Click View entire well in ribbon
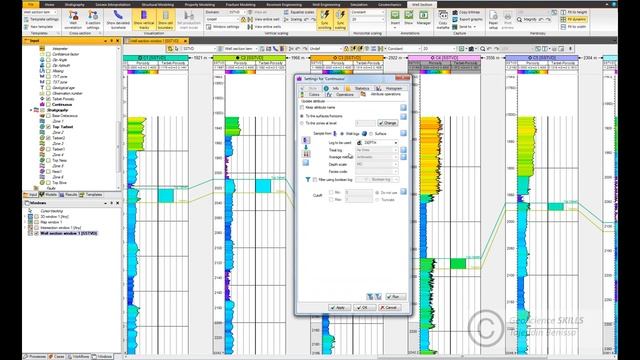This screenshot has height=360, width=640. pos(263,19)
